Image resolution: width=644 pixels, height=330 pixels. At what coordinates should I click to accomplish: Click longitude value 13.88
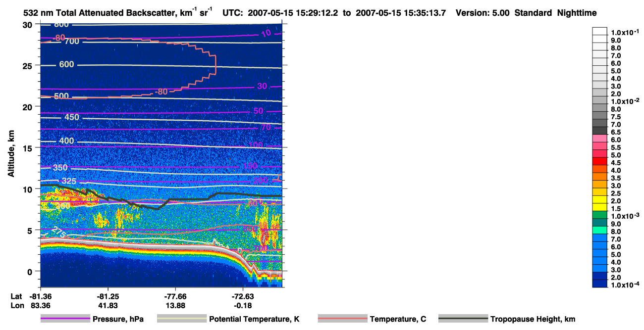click(176, 306)
